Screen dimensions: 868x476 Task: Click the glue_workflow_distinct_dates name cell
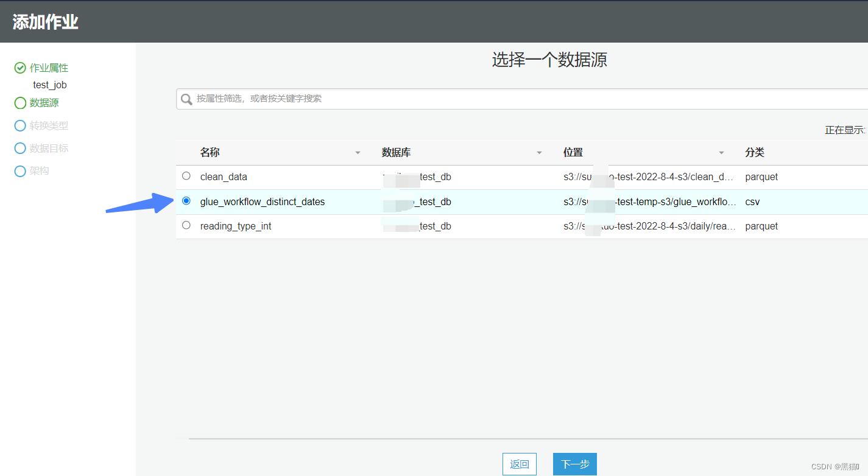263,202
